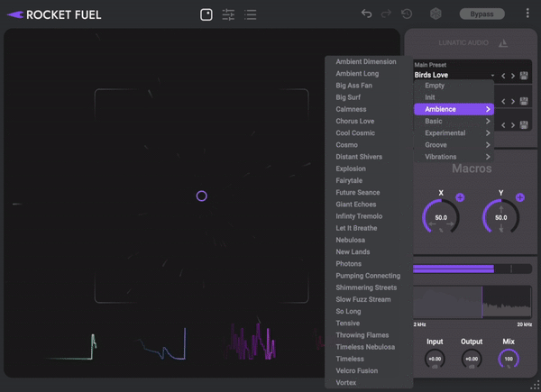This screenshot has height=392, width=541.
Task: Open the three-dot options menu
Action: [x=527, y=14]
